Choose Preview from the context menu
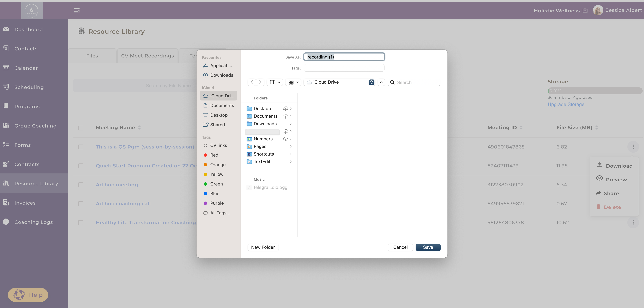The width and height of the screenshot is (644, 308). click(x=616, y=179)
